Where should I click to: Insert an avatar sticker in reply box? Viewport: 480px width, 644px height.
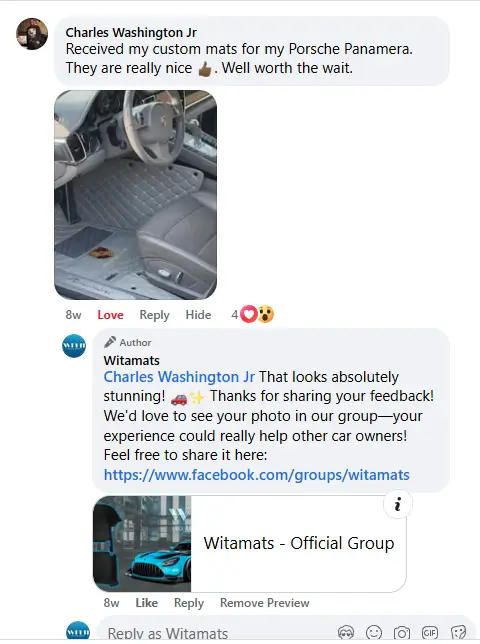[346, 632]
